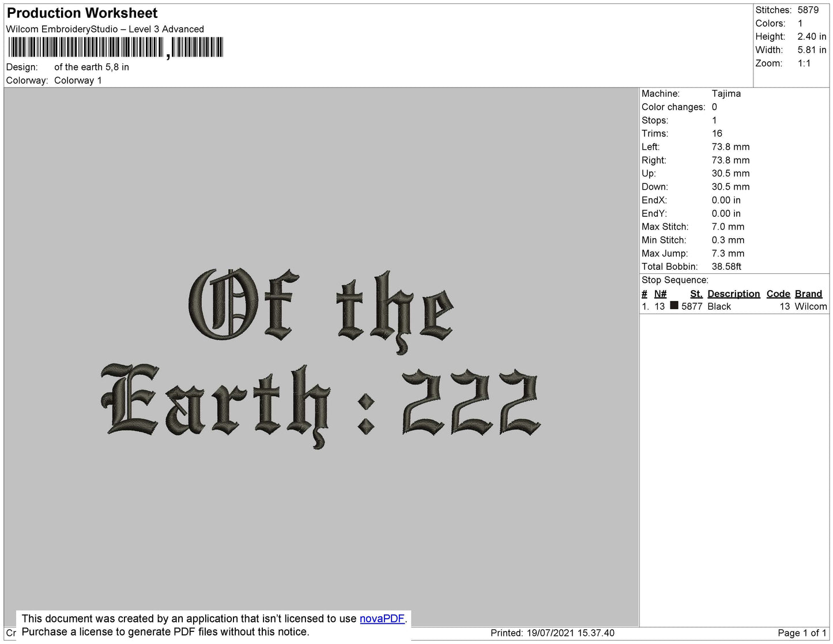Click the embroidered 'Earth : 222' text
The height and width of the screenshot is (644, 833).
tap(321, 406)
